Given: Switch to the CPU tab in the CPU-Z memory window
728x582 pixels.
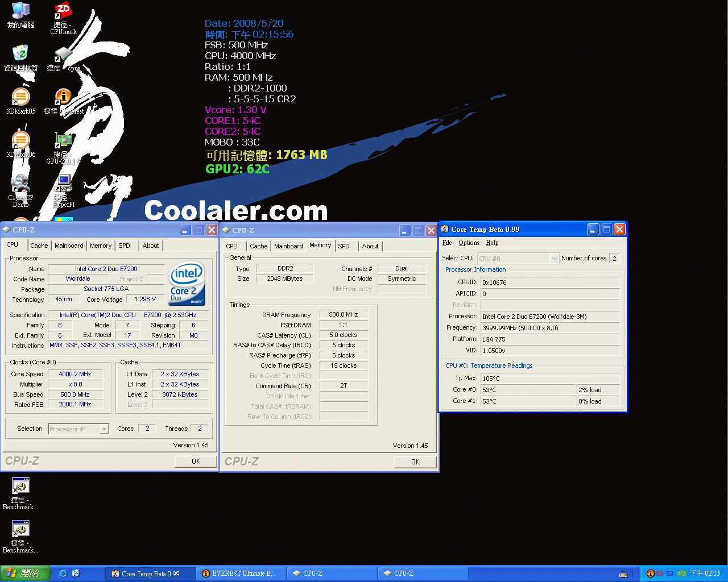Looking at the screenshot, I should (232, 246).
